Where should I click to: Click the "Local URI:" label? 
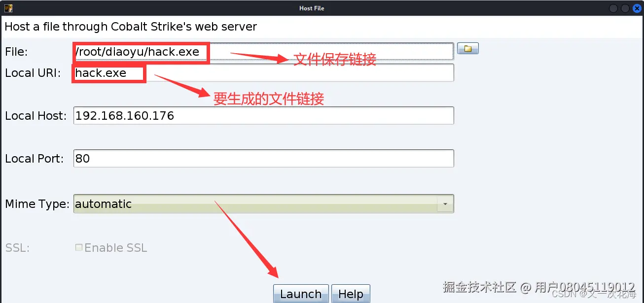tap(33, 73)
